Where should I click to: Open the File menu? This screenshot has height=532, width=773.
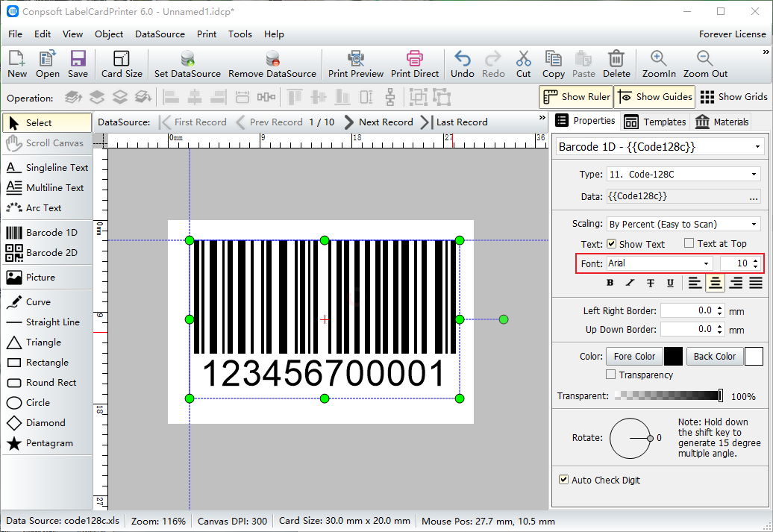tap(15, 34)
